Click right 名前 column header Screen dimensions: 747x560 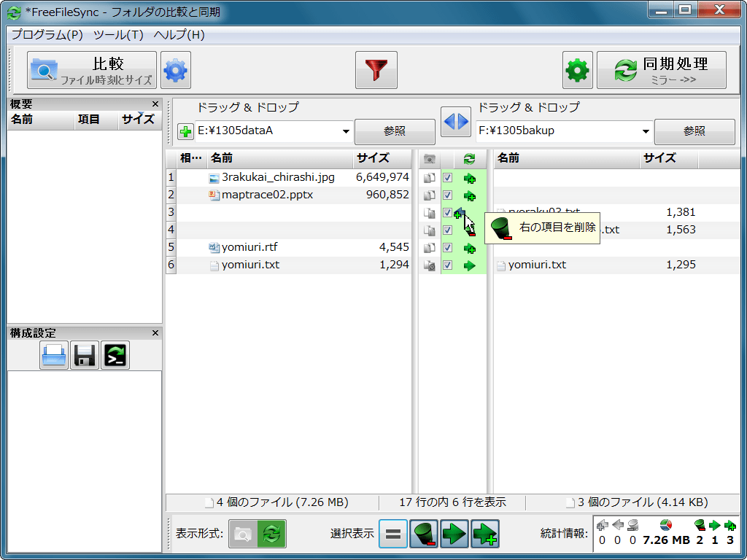tap(566, 158)
